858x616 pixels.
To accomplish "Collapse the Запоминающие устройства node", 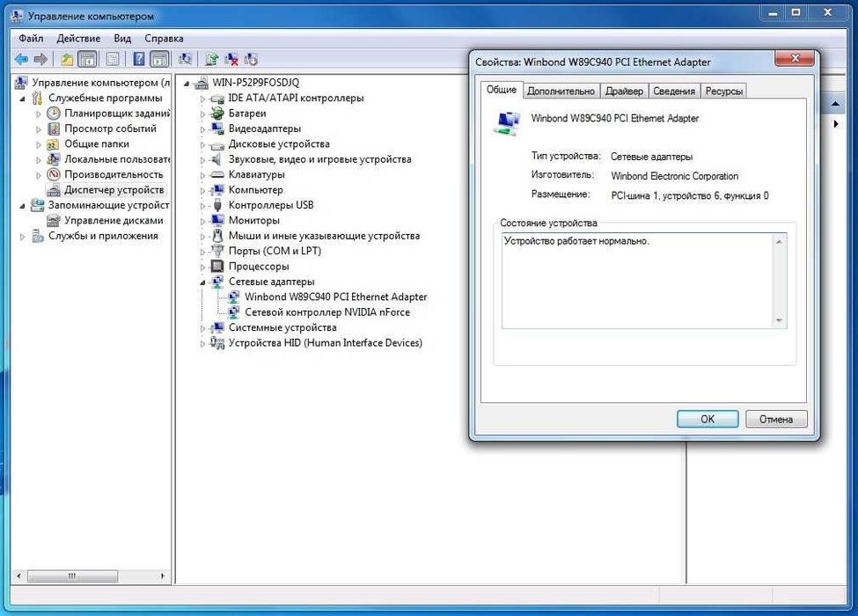I will tap(22, 206).
